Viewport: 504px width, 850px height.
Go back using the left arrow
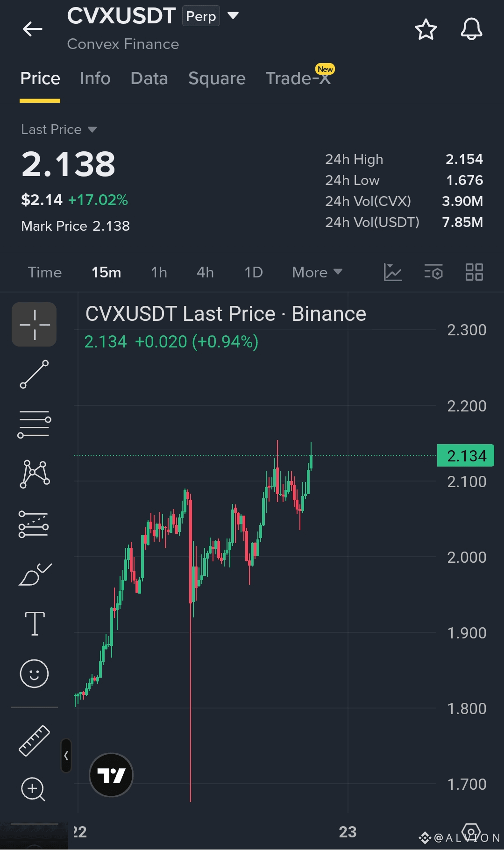(33, 29)
